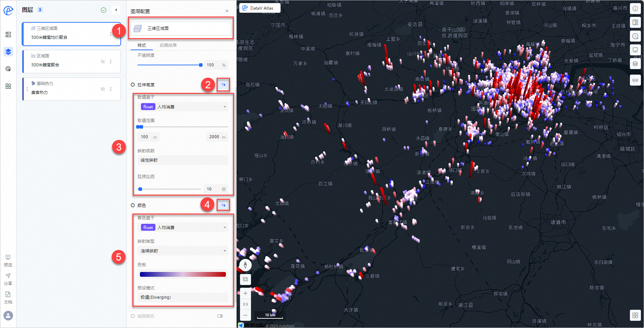Click the 不透明度 slider handle
Screen dimensions: 644x328
201,65
